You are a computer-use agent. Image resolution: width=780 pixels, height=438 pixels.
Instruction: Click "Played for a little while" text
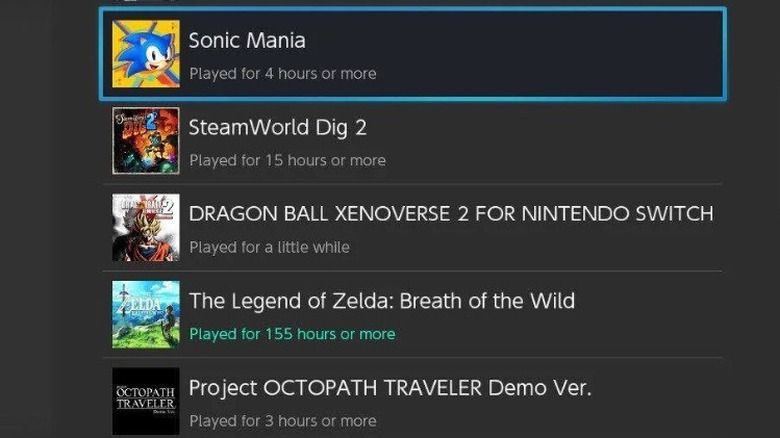coord(269,247)
